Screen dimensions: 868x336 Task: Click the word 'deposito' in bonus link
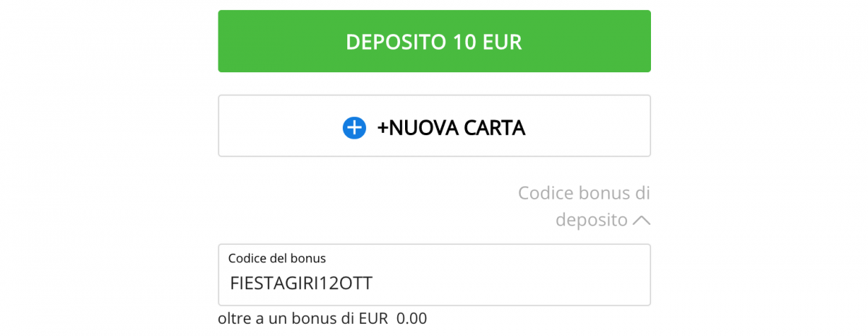click(592, 220)
